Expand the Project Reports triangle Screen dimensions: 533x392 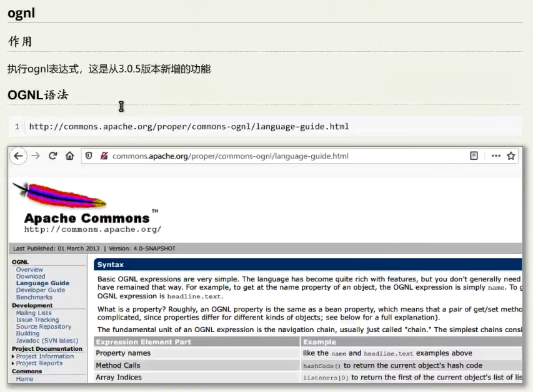[x=13, y=363]
